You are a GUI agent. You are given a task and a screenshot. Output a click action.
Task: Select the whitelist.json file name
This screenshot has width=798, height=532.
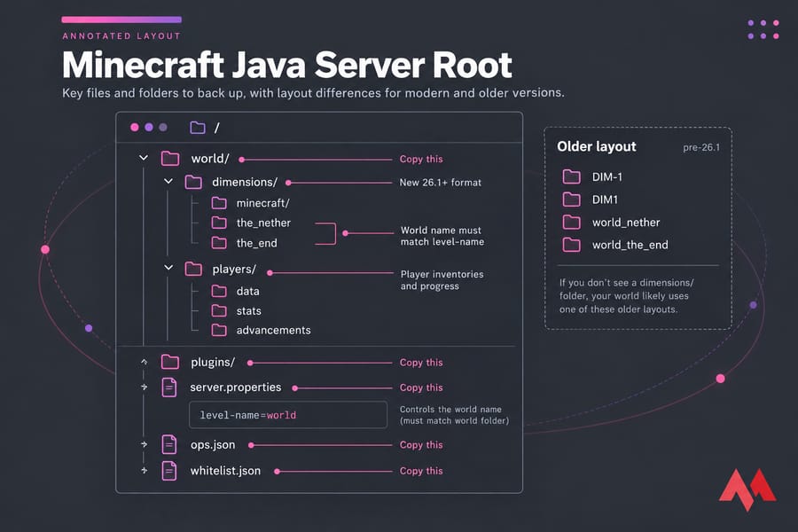225,471
